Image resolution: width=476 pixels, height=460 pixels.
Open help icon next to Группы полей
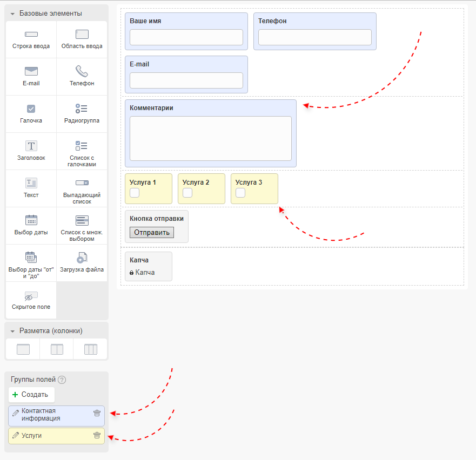[62, 380]
